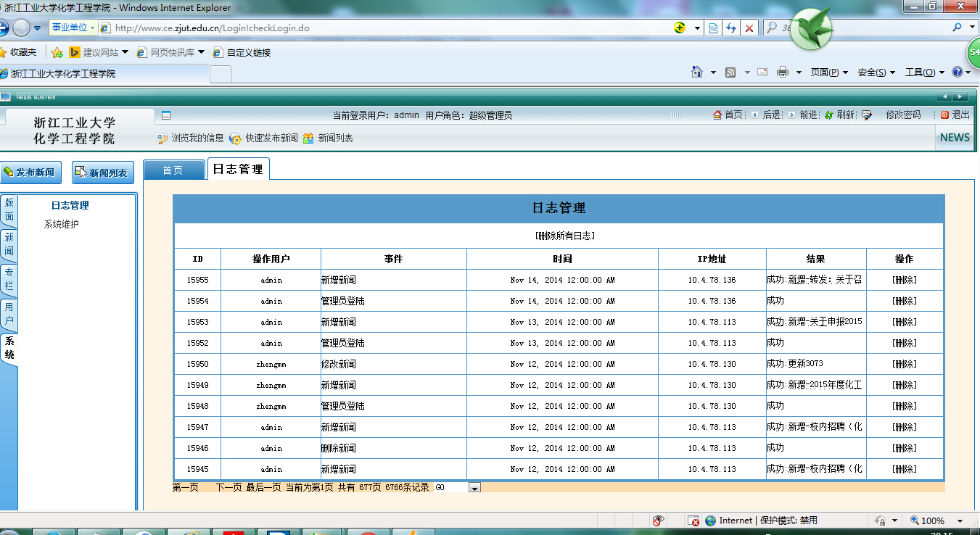Click the pencil note icon before 修改密码
980x535 pixels.
tap(867, 115)
